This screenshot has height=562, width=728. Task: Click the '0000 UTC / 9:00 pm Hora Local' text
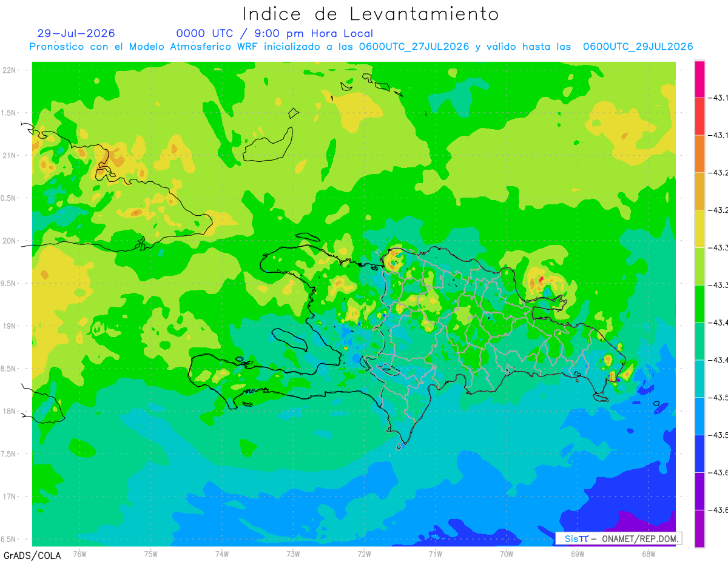coord(275,33)
